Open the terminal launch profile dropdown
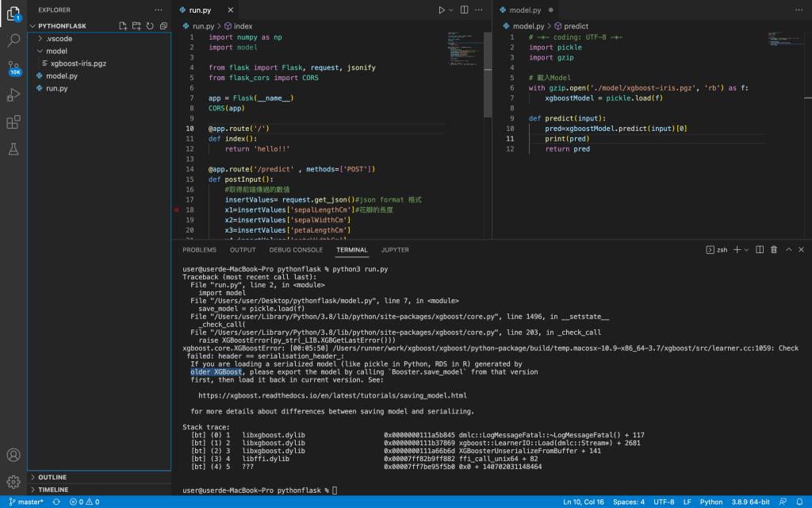 747,250
